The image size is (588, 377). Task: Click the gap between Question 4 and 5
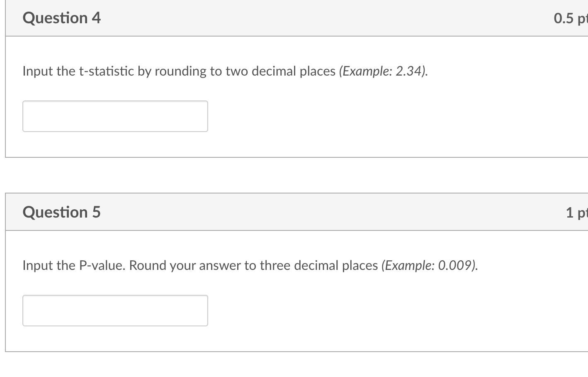[x=290, y=174]
